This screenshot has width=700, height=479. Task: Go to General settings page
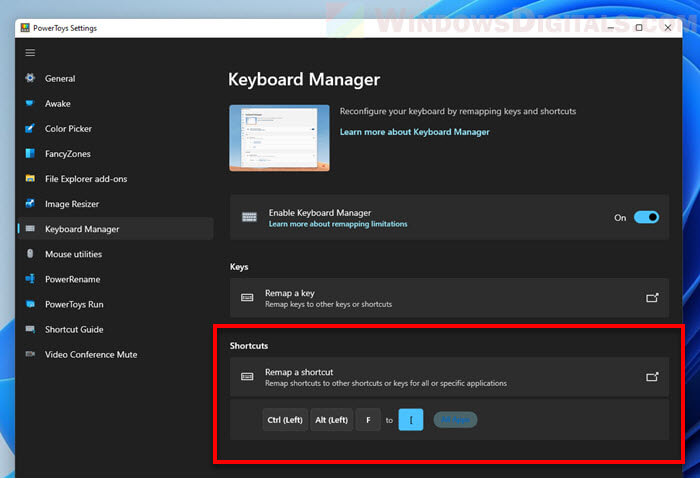click(116, 78)
